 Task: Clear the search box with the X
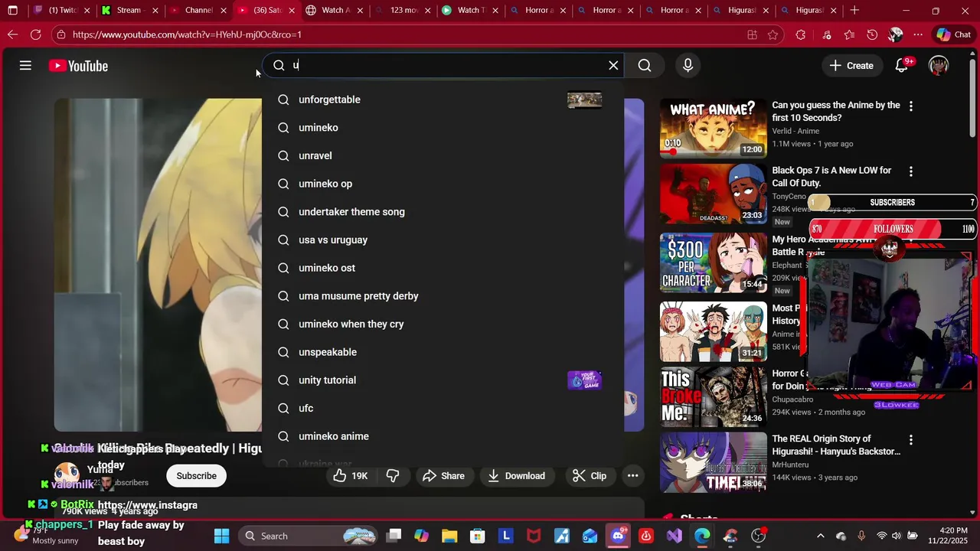pyautogui.click(x=613, y=66)
